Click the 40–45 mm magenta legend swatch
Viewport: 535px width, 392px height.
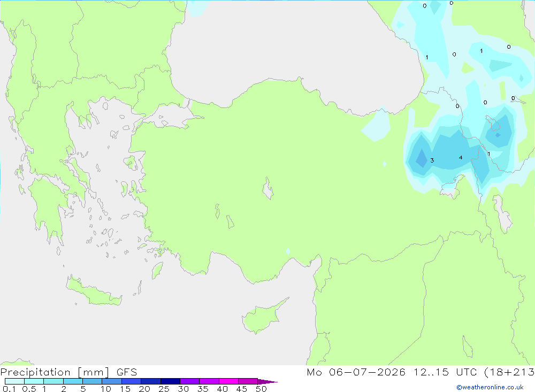point(228,381)
